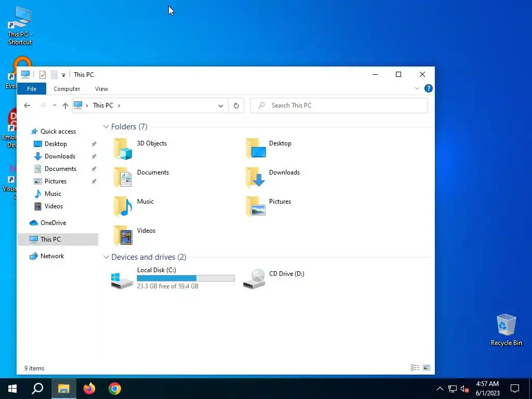
Task: Select Quick access in navigation pane
Action: point(58,131)
